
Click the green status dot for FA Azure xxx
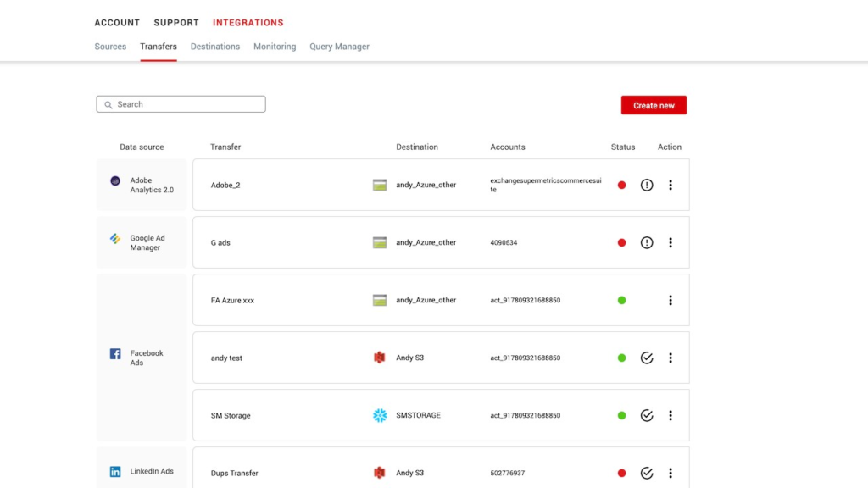[621, 300]
